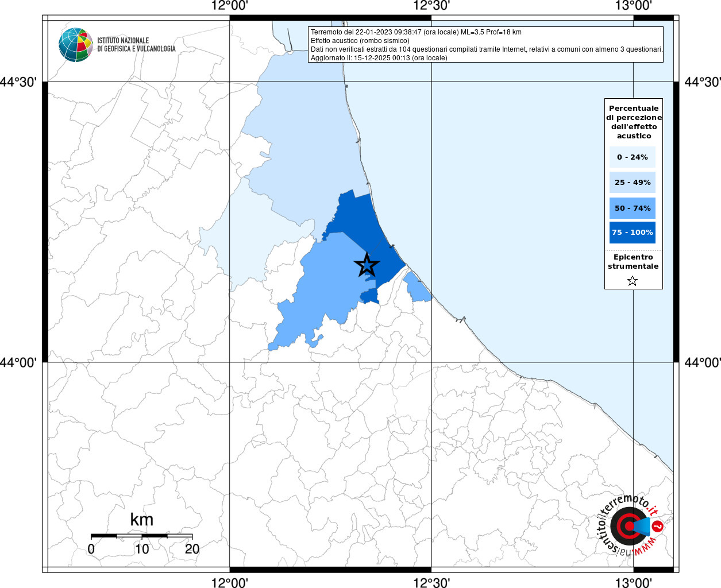Viewport: 721px width, 588px height.
Task: Click the epicenter star on the map
Action: pos(367,265)
